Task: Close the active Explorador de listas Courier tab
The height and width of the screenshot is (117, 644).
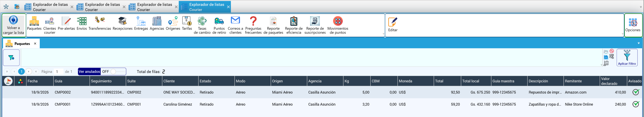Action: pyautogui.click(x=228, y=7)
